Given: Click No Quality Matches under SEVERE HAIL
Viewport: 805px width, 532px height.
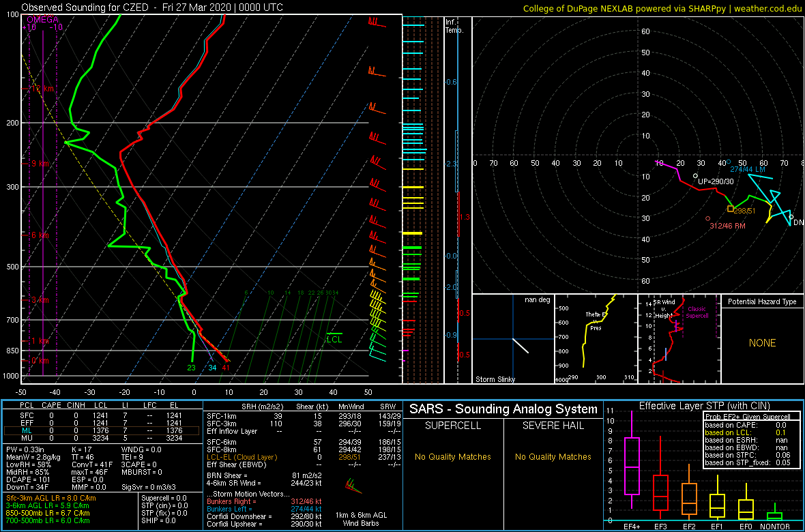Looking at the screenshot, I should [x=553, y=456].
